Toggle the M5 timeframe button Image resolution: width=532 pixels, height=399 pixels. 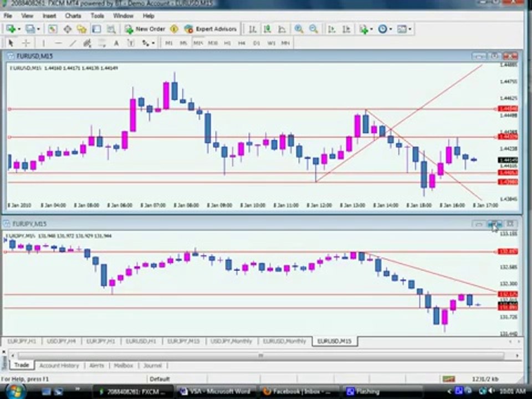(x=183, y=43)
